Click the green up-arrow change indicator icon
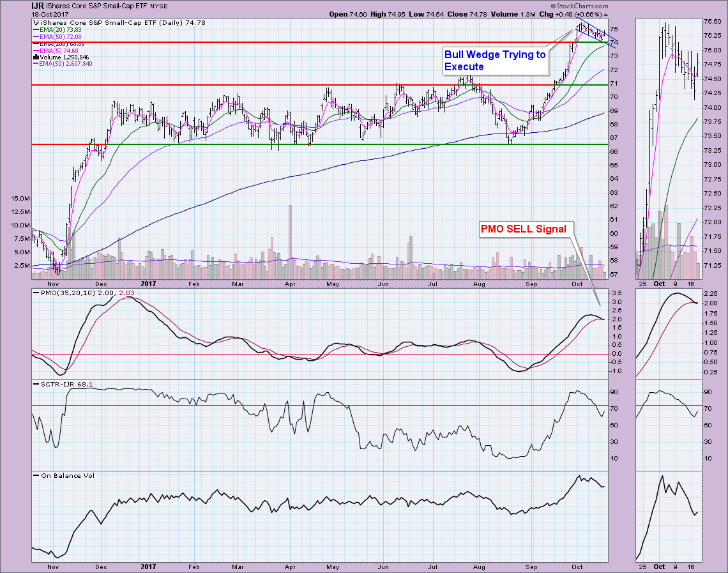 (605, 15)
